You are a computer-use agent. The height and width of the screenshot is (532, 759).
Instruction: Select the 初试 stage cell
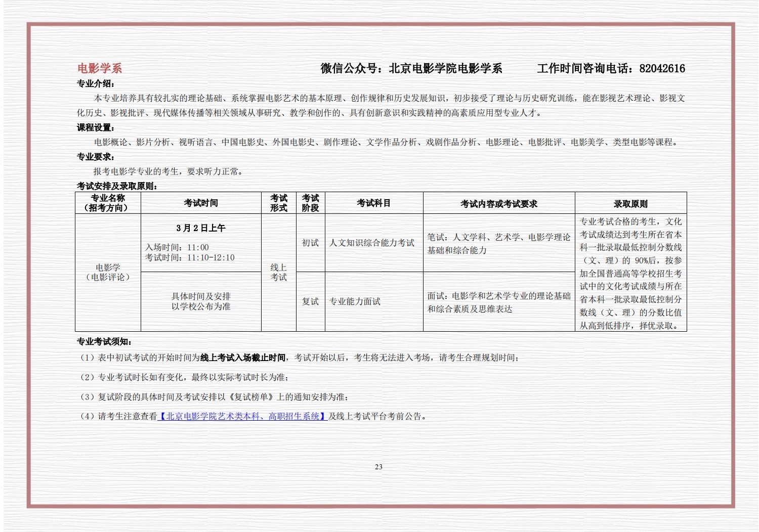310,243
